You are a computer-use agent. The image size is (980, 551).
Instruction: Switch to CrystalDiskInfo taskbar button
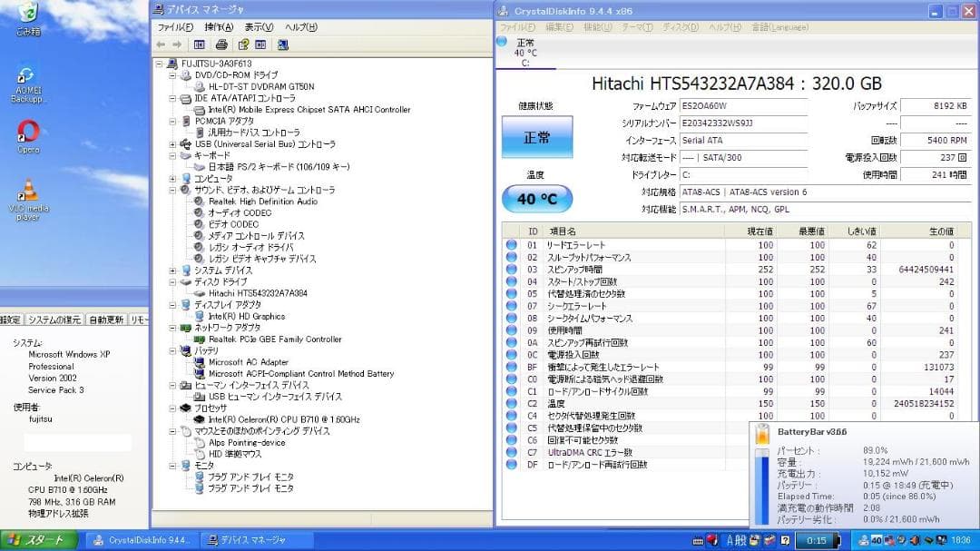click(x=142, y=540)
